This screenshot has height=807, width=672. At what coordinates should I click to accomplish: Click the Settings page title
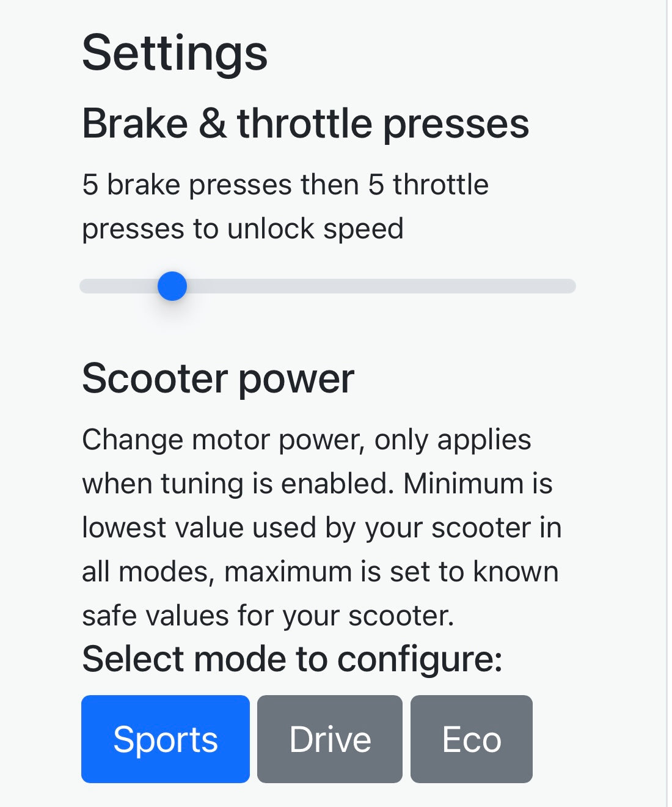pos(175,54)
